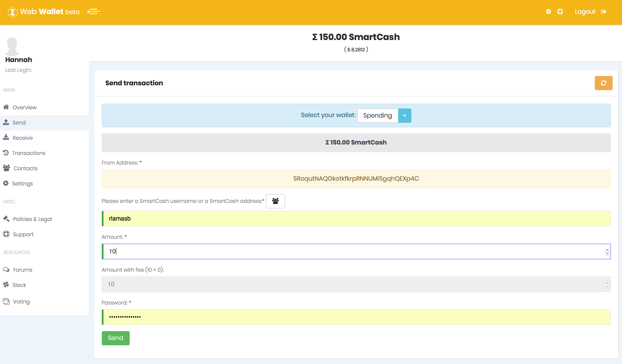Click the upload icon beside Send
Viewport: 622px width, 364px height.
coord(6,122)
